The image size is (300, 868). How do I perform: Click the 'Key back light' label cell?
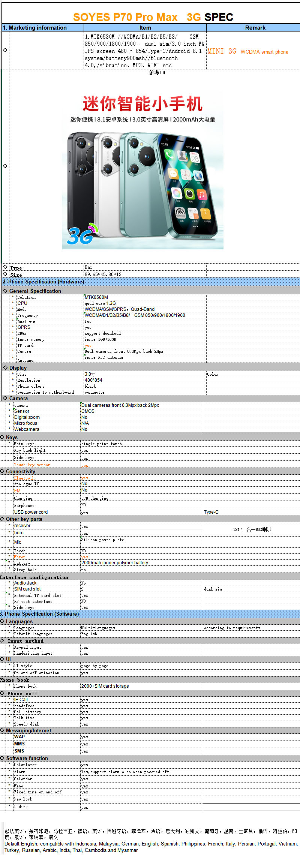(x=47, y=450)
